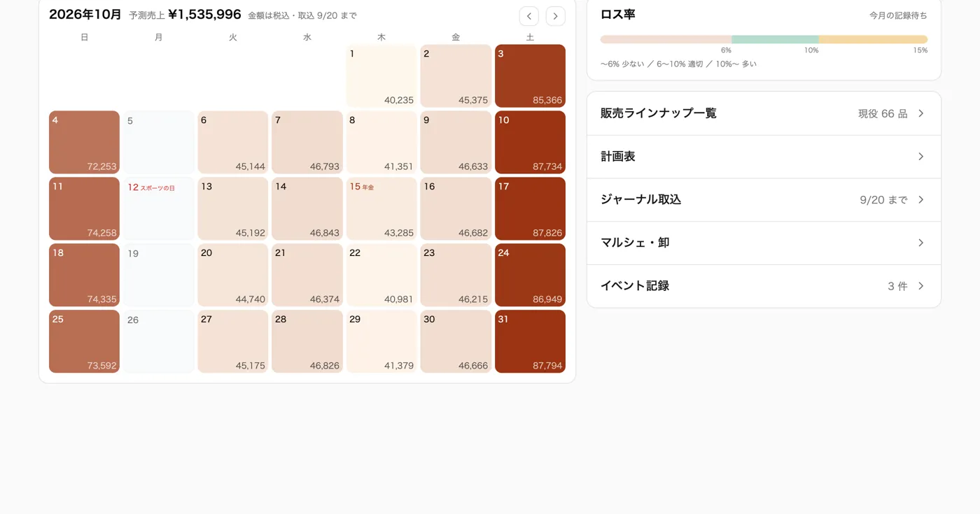The width and height of the screenshot is (980, 514).
Task: Open マルシェ・卸 row
Action: coord(764,243)
